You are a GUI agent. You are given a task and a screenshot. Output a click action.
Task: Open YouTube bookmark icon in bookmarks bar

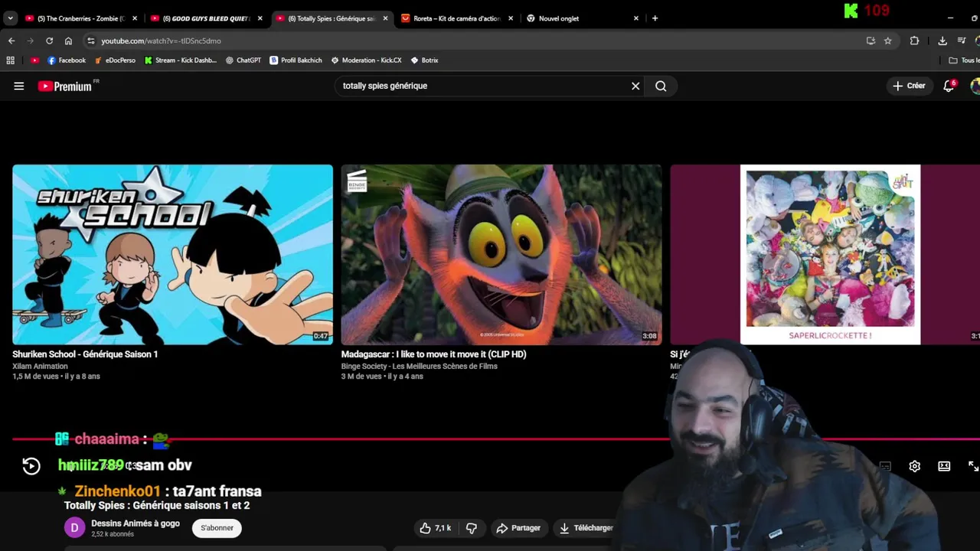35,60
